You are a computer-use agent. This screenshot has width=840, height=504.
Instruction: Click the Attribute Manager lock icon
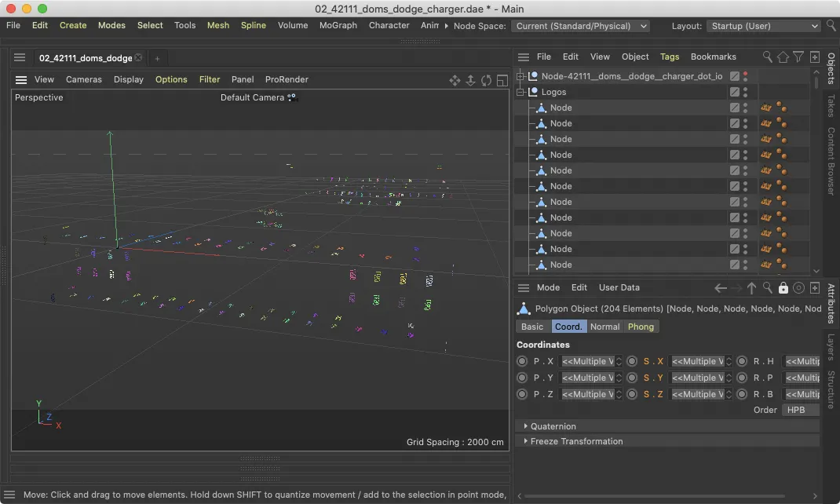[x=783, y=288]
